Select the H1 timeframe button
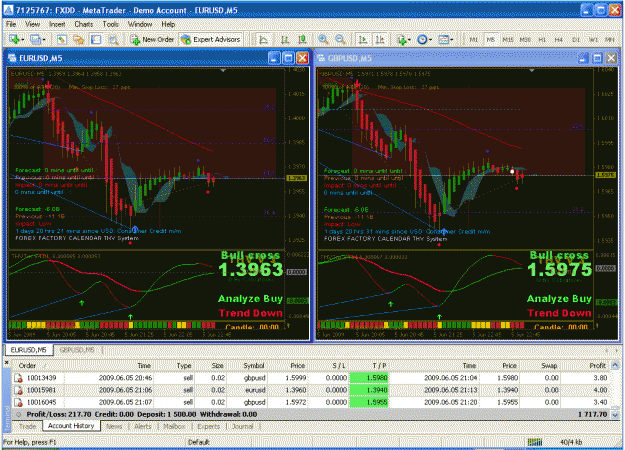Viewport: 625px width, 450px height. (542, 40)
